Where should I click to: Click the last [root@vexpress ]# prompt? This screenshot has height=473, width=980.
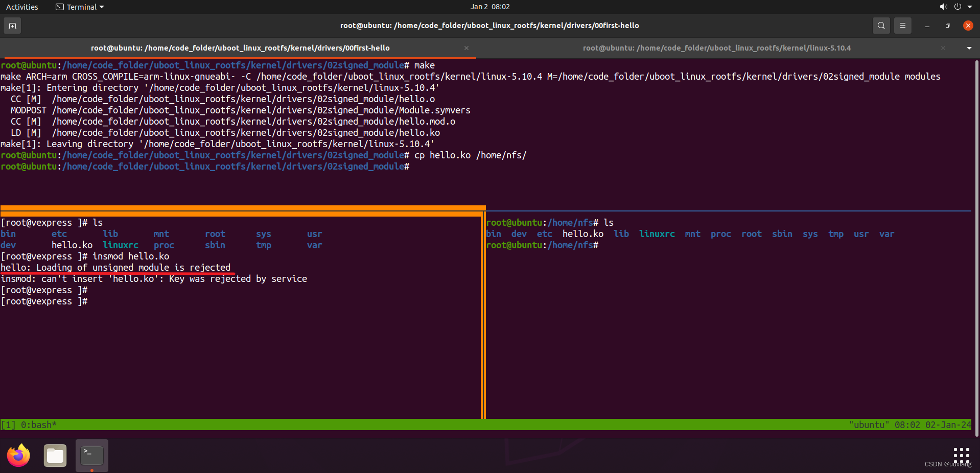[44, 301]
